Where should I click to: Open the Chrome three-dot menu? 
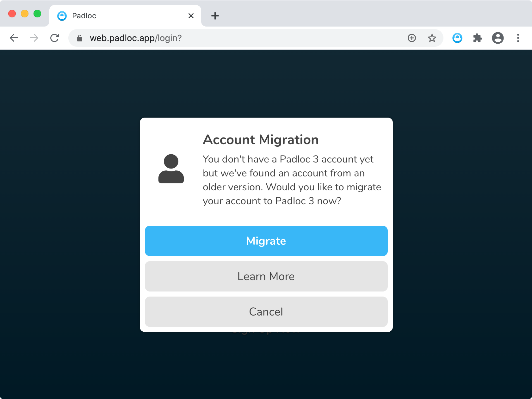518,38
